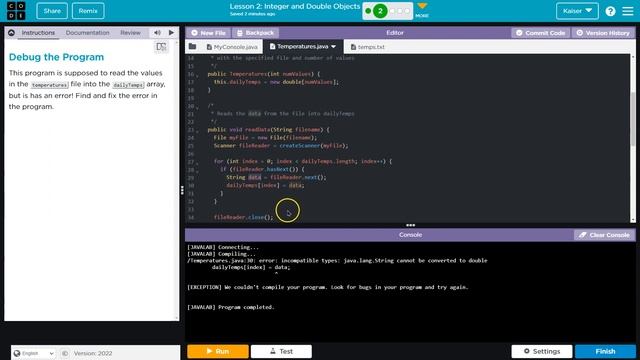The image size is (640, 360).
Task: Collapse code fold arrow at line 28
Action: [197, 171]
